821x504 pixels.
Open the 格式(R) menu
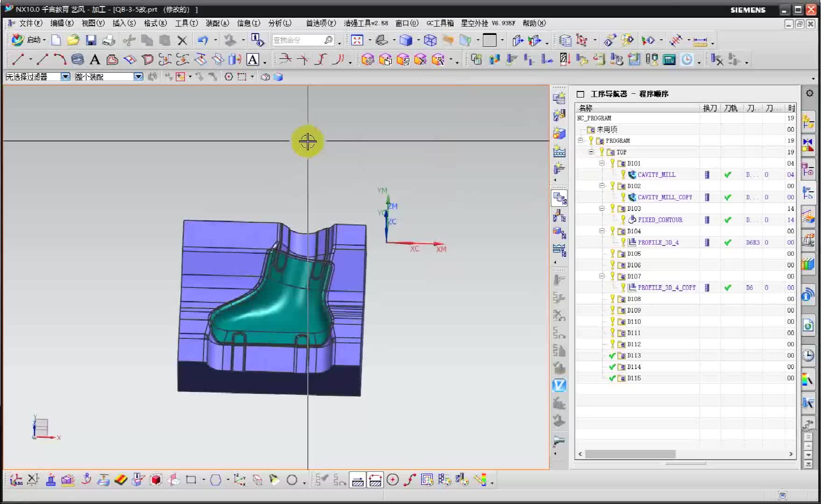155,23
